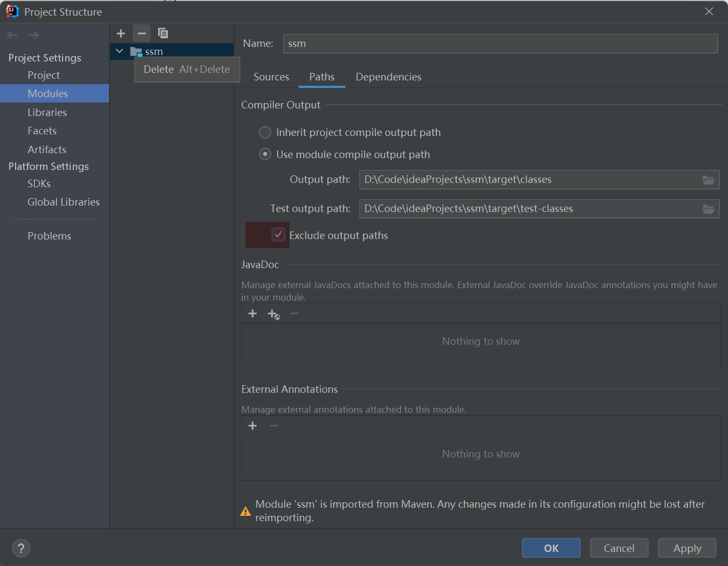Open the help question mark button

pyautogui.click(x=21, y=548)
